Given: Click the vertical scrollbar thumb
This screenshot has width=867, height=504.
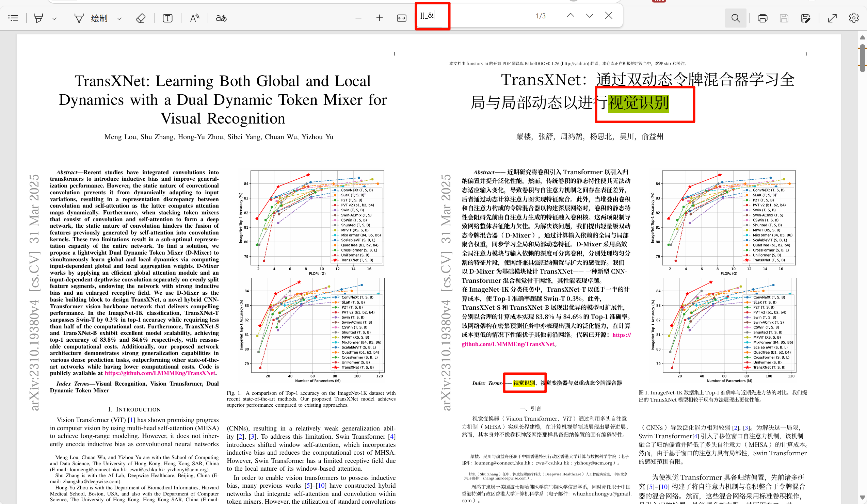Looking at the screenshot, I should [863, 59].
